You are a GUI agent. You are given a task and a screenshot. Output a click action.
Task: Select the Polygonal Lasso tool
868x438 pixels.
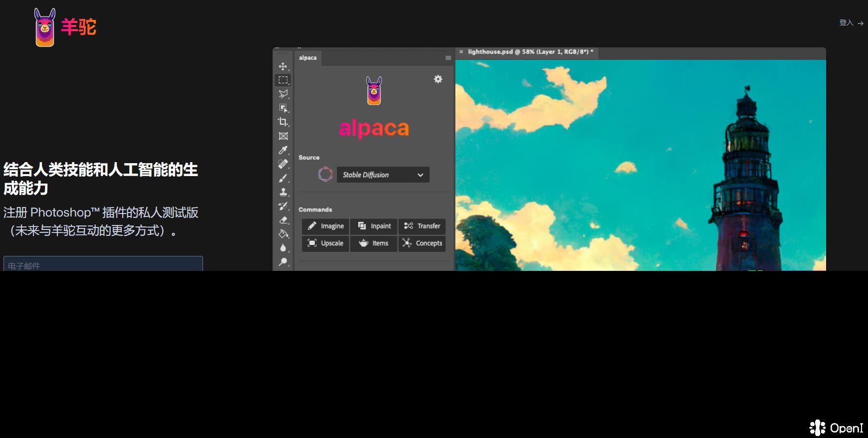[283, 94]
